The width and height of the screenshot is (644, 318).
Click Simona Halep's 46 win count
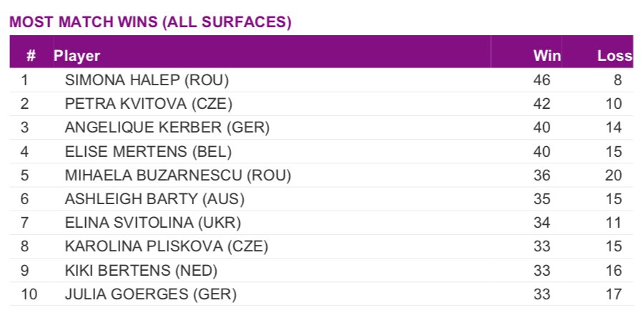click(542, 80)
